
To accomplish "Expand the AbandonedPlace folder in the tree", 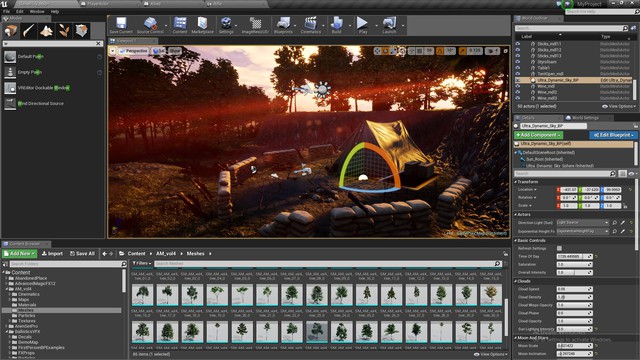I will tap(6, 278).
